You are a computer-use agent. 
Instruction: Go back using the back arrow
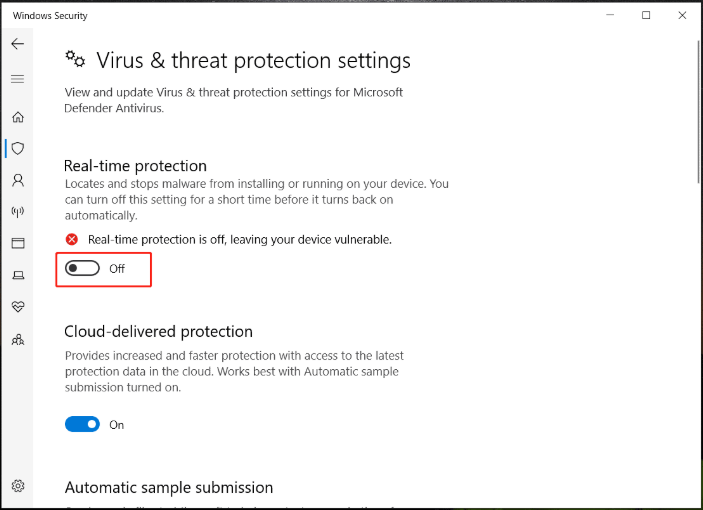click(18, 44)
